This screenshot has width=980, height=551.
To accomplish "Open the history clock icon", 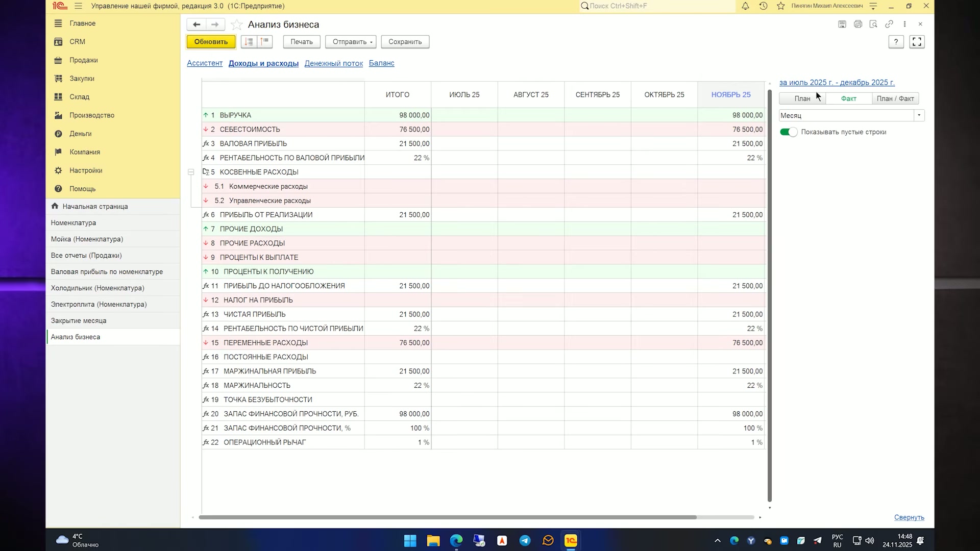I will click(763, 6).
